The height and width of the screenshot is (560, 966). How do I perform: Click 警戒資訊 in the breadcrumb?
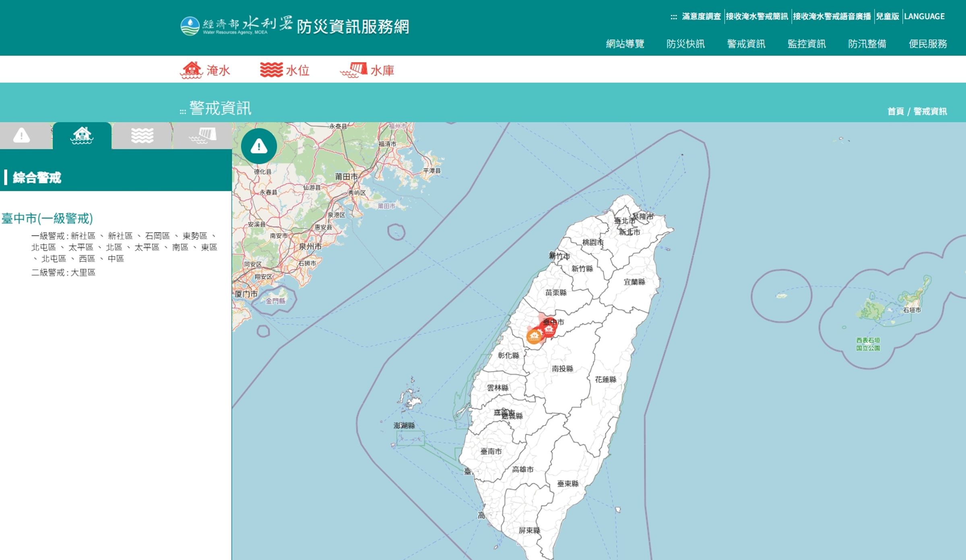930,111
